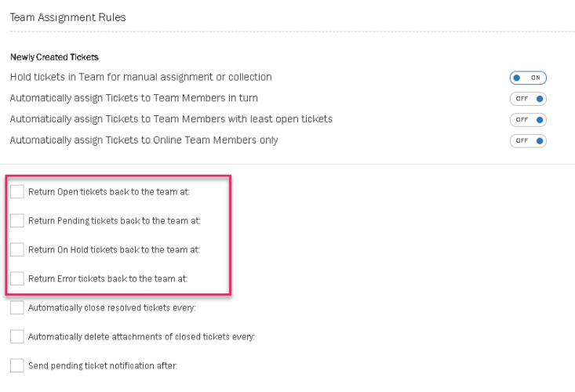Click the 'Automatically close resolved tickets every:' label

click(x=111, y=308)
